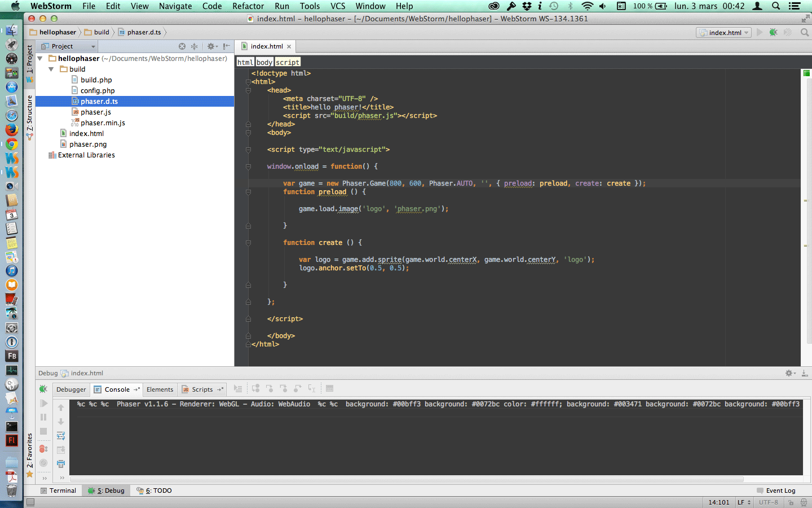Click UTF-8 encoding in status bar
812x508 pixels.
(768, 502)
